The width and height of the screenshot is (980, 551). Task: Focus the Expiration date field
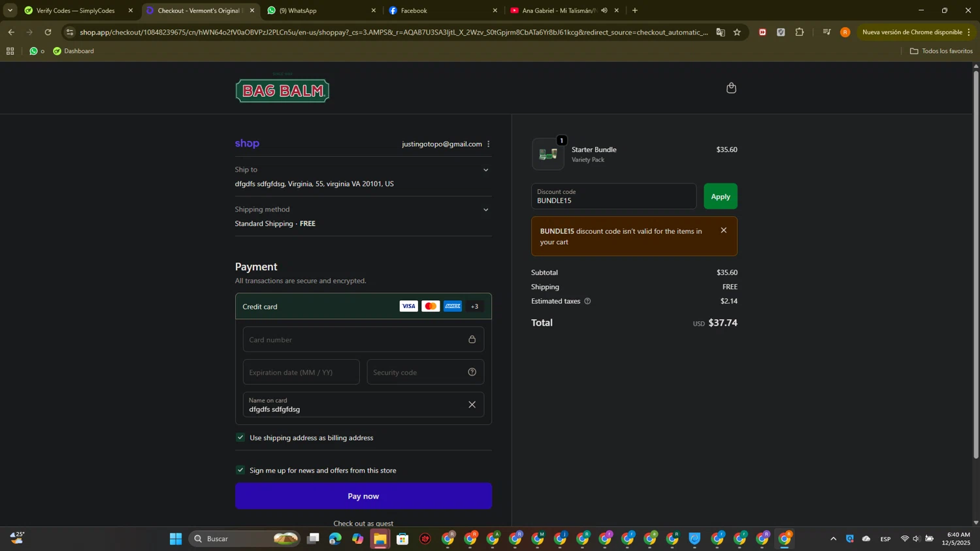coord(301,372)
